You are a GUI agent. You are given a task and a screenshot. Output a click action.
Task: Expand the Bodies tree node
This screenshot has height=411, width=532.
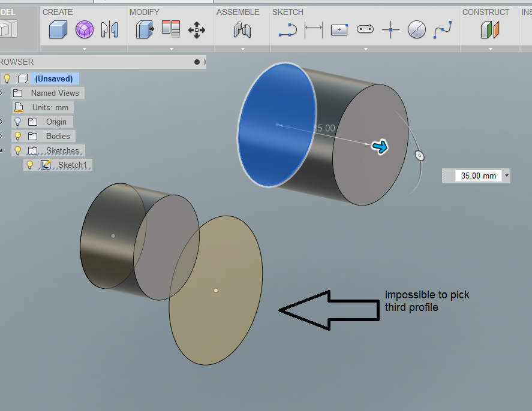(x=1, y=136)
